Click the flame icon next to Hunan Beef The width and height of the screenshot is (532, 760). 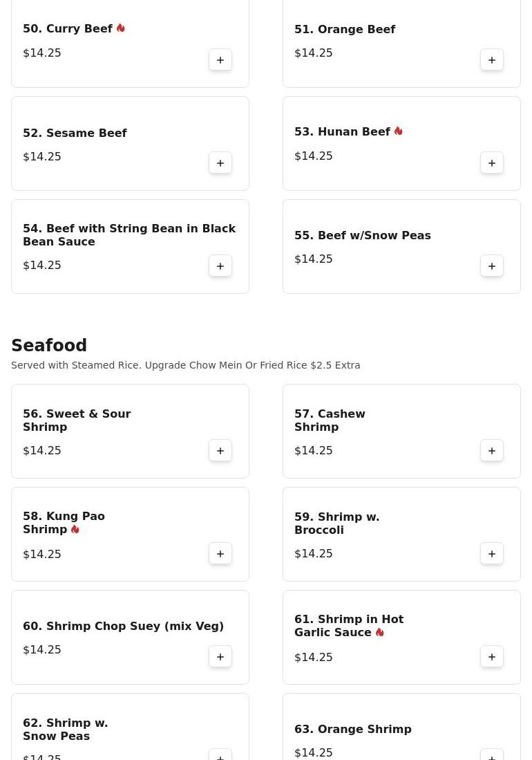[399, 131]
